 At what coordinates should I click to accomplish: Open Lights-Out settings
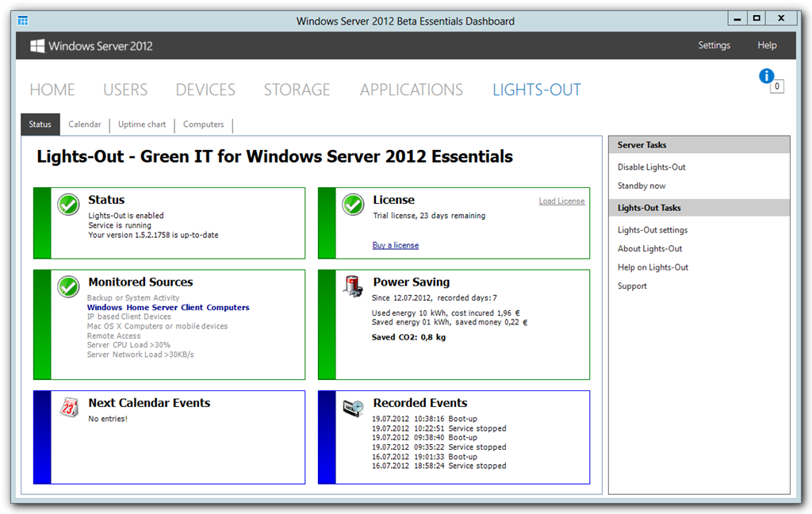coord(653,229)
